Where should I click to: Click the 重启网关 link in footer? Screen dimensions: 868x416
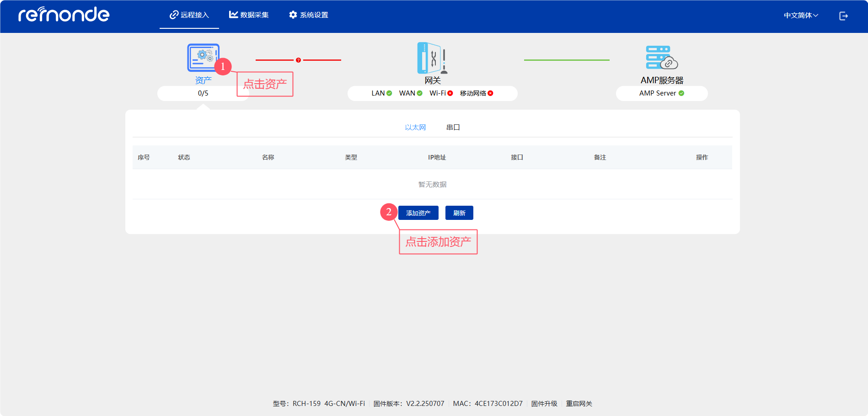coord(579,404)
